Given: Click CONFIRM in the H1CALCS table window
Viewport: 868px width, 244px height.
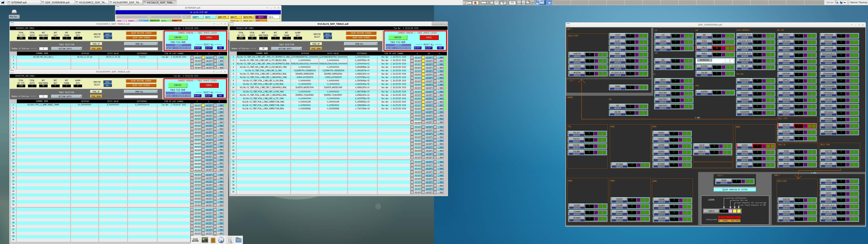Looking at the screenshot, I should [x=398, y=37].
